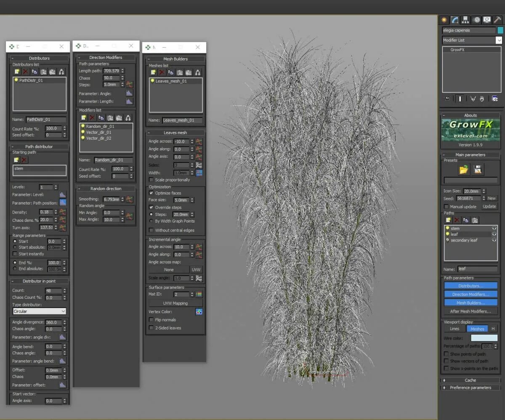This screenshot has height=420, width=505.
Task: Uncheck Override steps checkbox
Action: pyautogui.click(x=151, y=207)
